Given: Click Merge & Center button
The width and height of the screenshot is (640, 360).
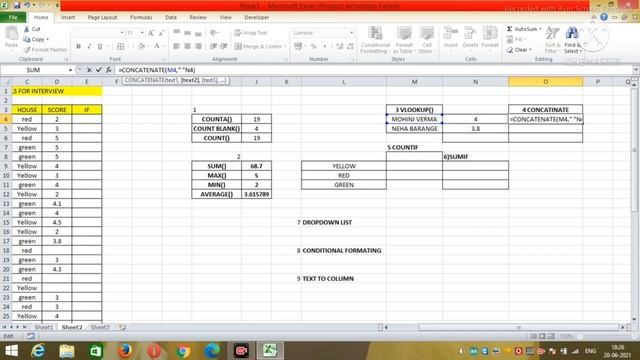Looking at the screenshot, I should click(258, 47).
